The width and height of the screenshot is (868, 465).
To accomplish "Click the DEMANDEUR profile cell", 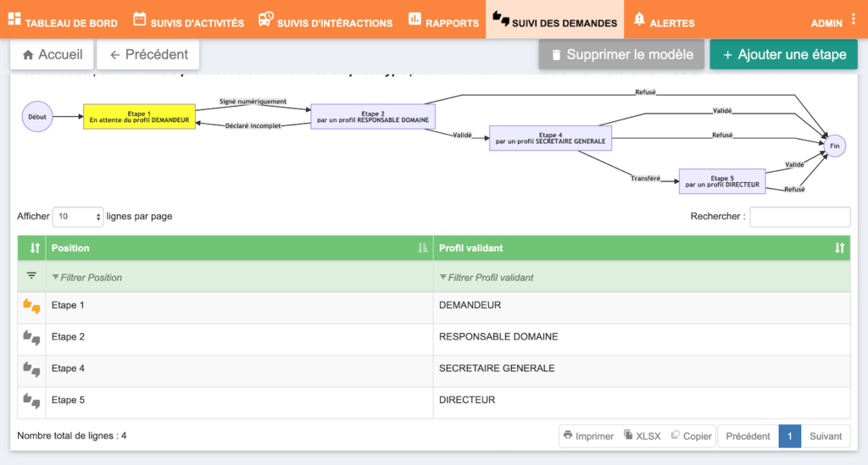I will [643, 308].
